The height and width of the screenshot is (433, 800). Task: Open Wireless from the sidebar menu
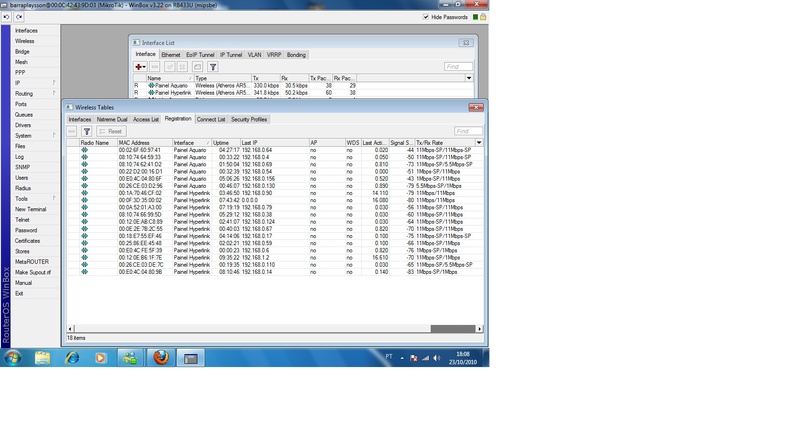pos(24,41)
